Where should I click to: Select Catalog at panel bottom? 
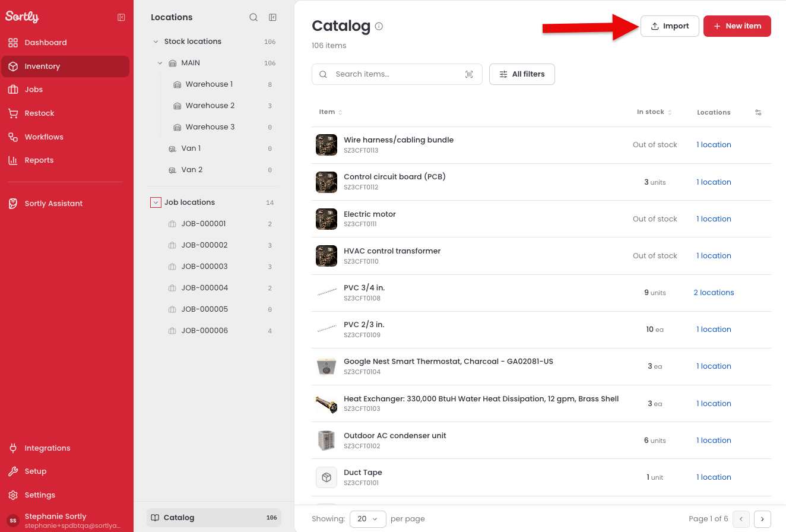[214, 518]
